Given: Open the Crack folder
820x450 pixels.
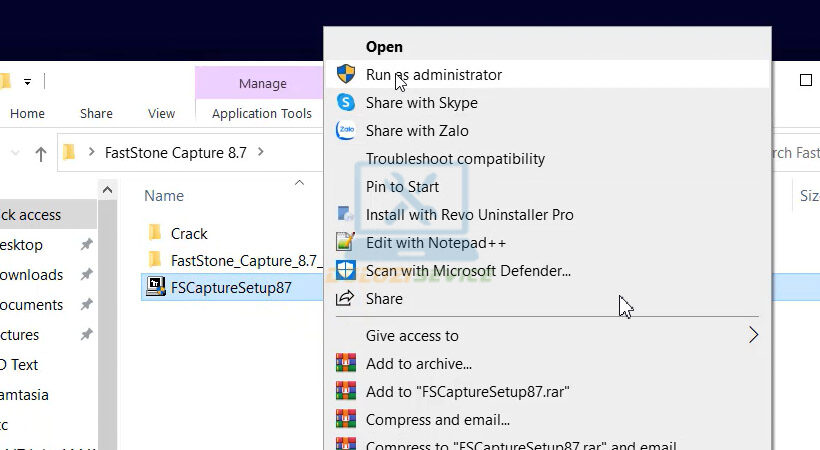Looking at the screenshot, I should pyautogui.click(x=189, y=233).
